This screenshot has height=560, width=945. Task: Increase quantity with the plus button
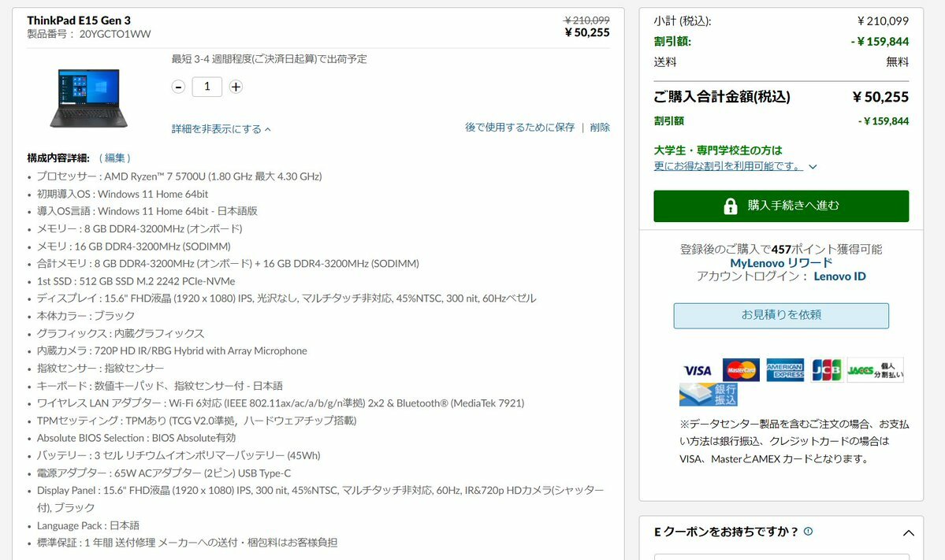click(x=236, y=87)
